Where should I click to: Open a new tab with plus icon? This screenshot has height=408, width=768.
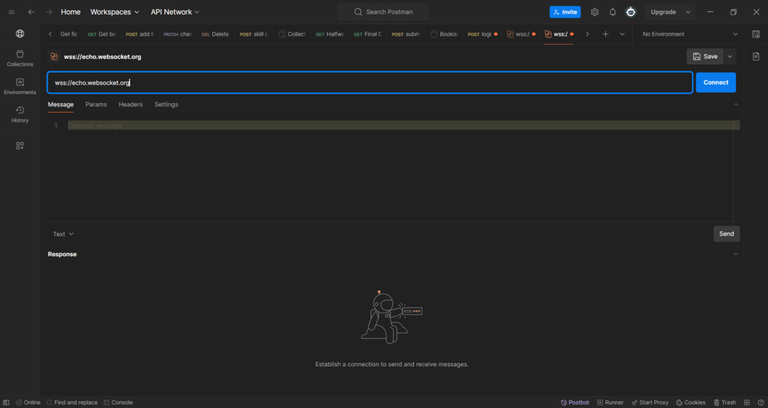[605, 34]
